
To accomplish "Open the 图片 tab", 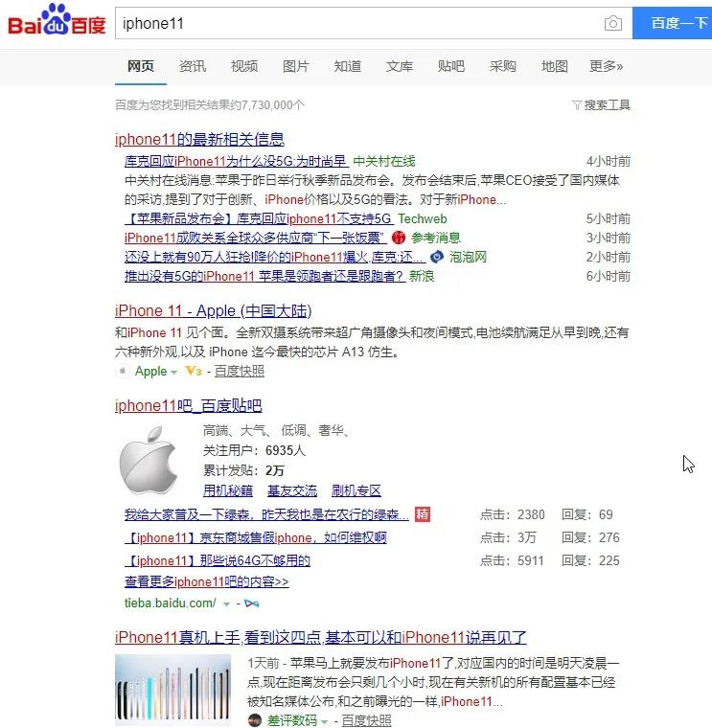I will (296, 66).
